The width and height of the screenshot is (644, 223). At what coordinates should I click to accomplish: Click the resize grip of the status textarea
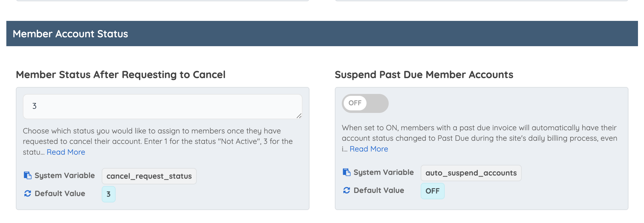pos(299,116)
